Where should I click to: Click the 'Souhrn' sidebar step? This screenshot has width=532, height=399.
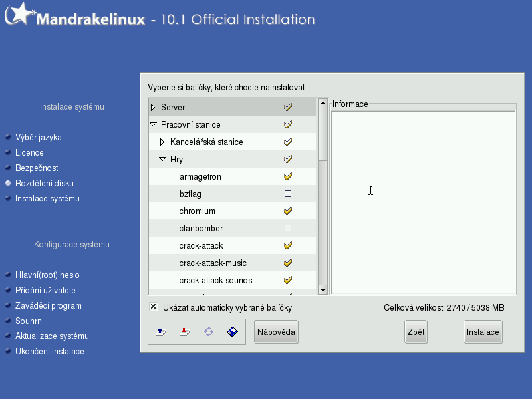pyautogui.click(x=29, y=321)
